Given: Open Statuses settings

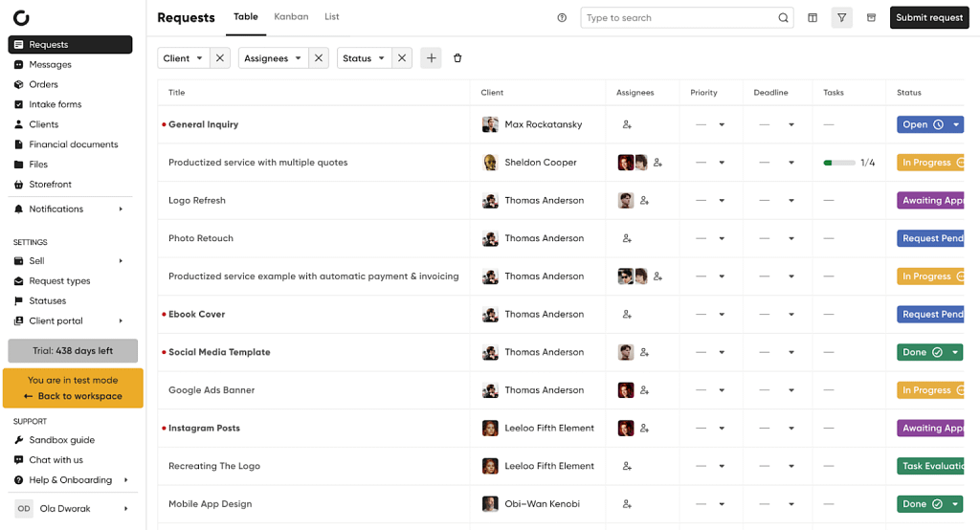Looking at the screenshot, I should pos(47,301).
